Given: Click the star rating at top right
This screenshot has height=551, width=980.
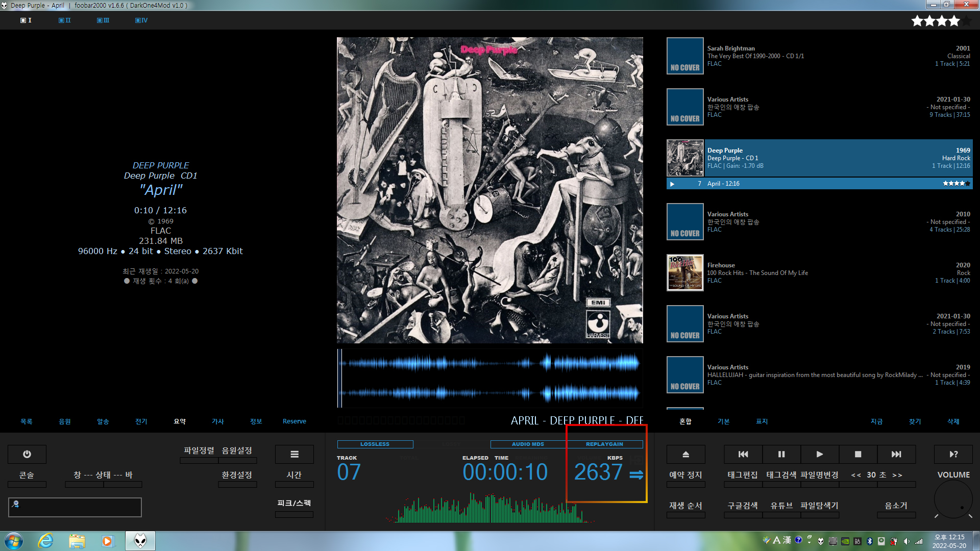Looking at the screenshot, I should coord(941,21).
